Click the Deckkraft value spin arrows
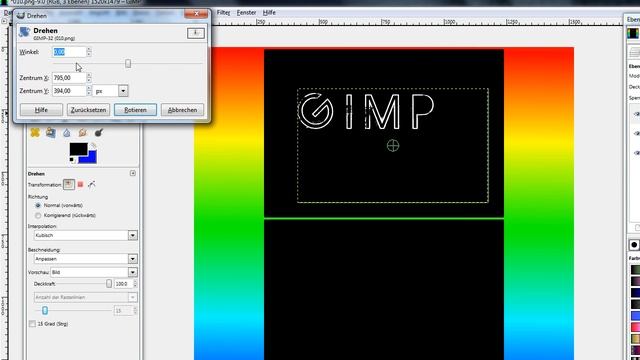The width and height of the screenshot is (640, 360). 135,284
